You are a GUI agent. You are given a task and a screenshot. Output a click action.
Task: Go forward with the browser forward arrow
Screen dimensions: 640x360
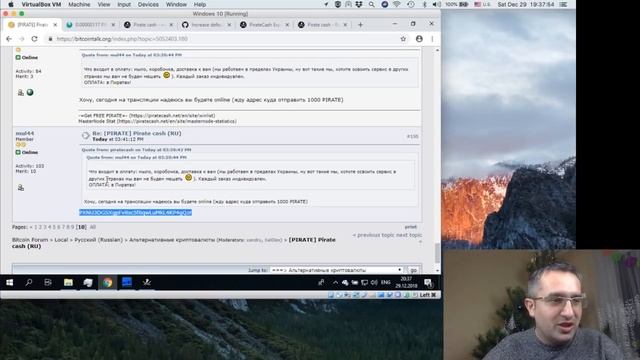[x=22, y=39]
